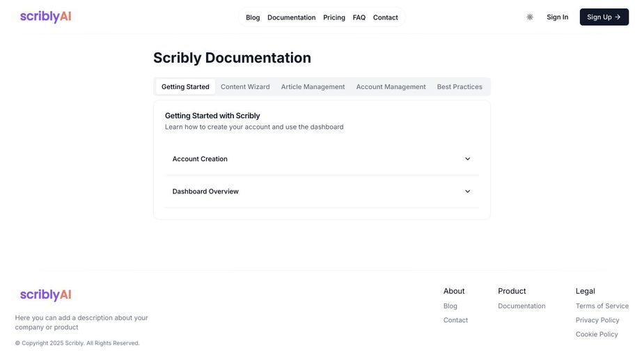Open Pricing in the top navigation
The width and height of the screenshot is (644, 362).
(x=334, y=17)
